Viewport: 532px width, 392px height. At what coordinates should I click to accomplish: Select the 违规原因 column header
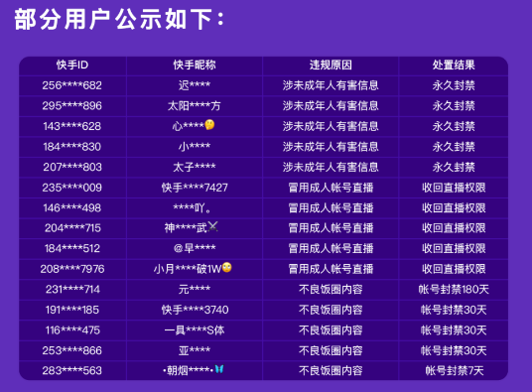point(331,65)
